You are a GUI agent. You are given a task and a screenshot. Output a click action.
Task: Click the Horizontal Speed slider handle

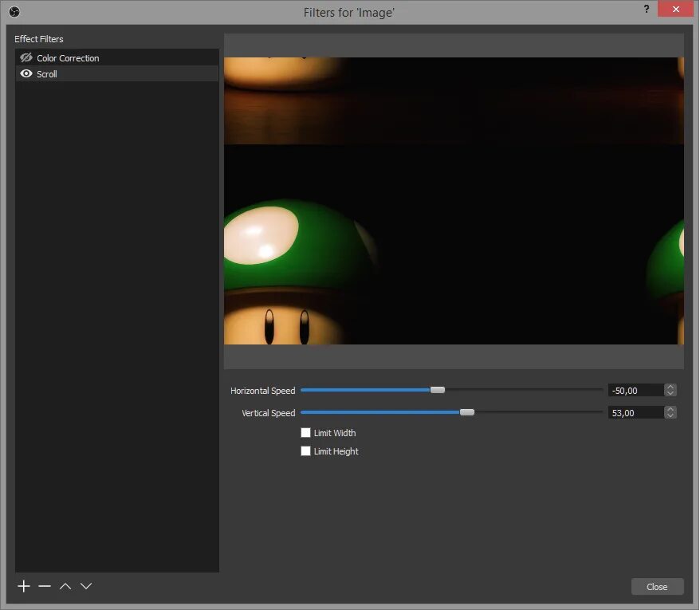point(438,390)
